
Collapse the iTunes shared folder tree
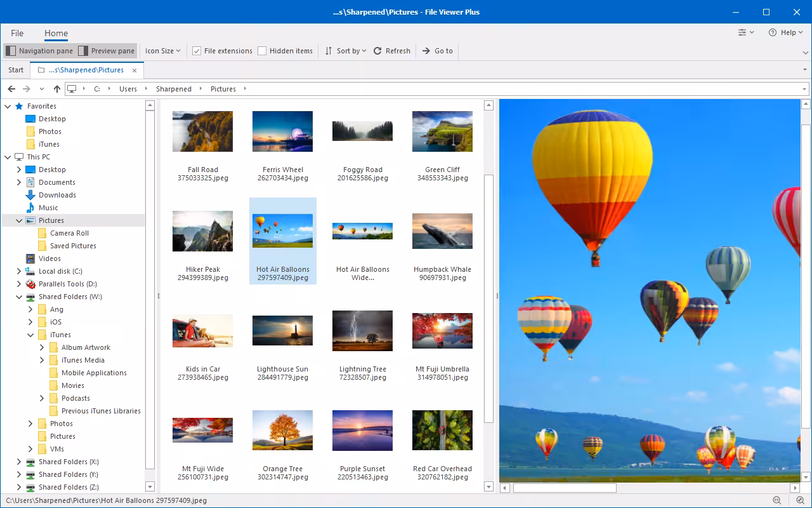tap(30, 335)
